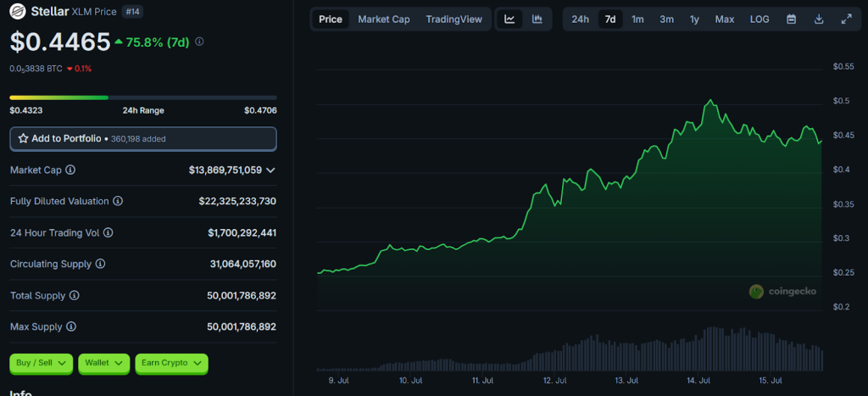Screen dimensions: 868x396
Task: Toggle LOG scale on chart
Action: click(759, 20)
